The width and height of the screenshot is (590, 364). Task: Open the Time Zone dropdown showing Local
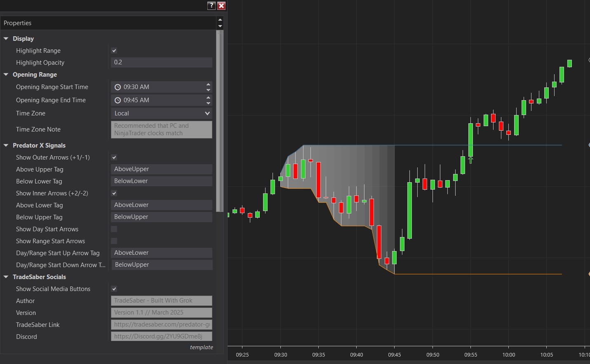coord(161,113)
